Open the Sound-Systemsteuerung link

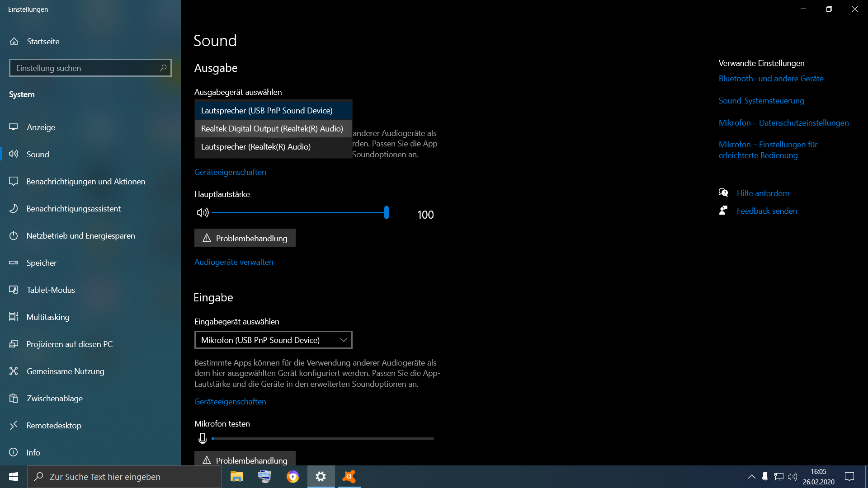[x=761, y=101]
